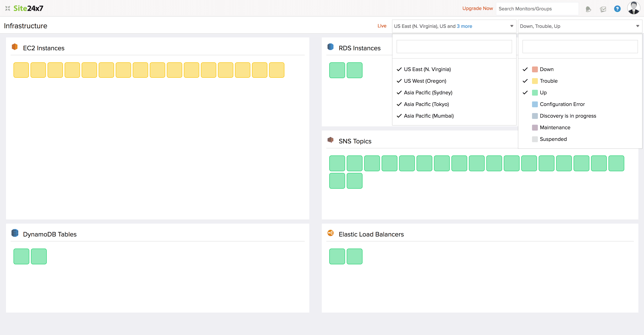
Task: Select the last SNS topic tile in top row
Action: pos(616,163)
